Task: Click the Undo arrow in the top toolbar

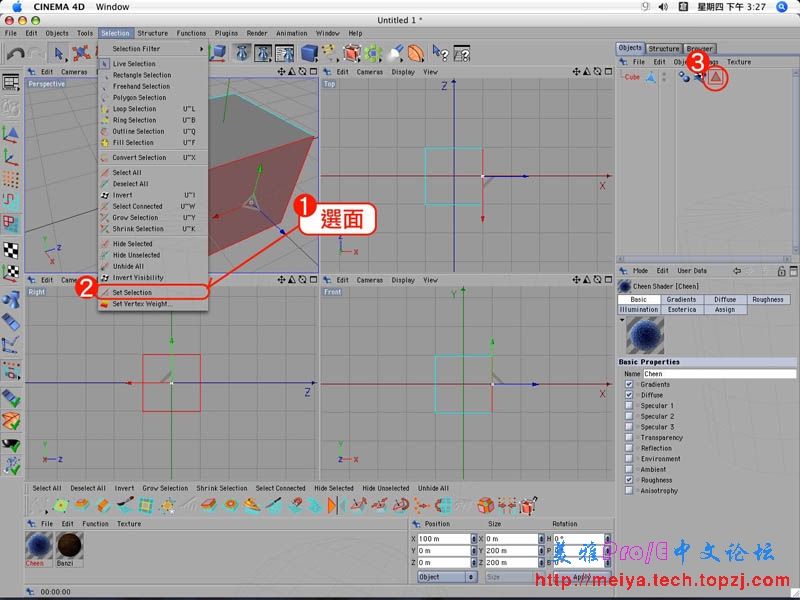Action: [16, 53]
